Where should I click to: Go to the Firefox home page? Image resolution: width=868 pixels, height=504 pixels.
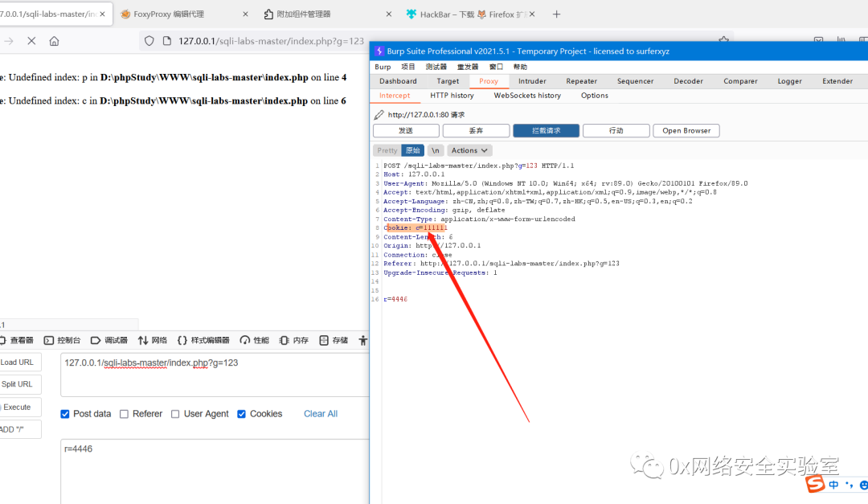point(54,41)
